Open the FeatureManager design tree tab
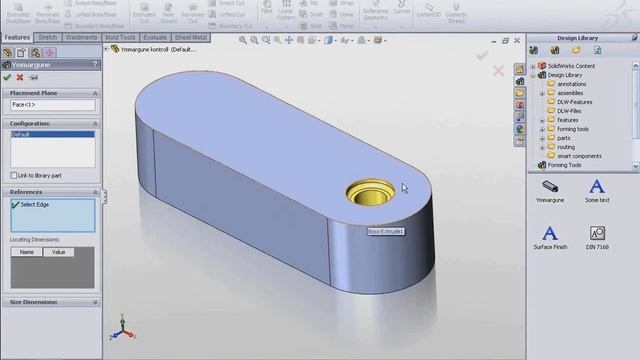 8,53
